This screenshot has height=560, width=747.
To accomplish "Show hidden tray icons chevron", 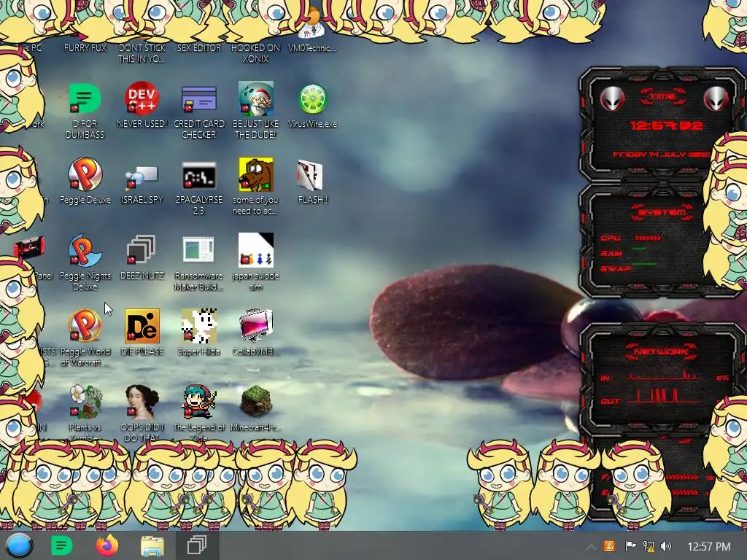I will click(590, 547).
